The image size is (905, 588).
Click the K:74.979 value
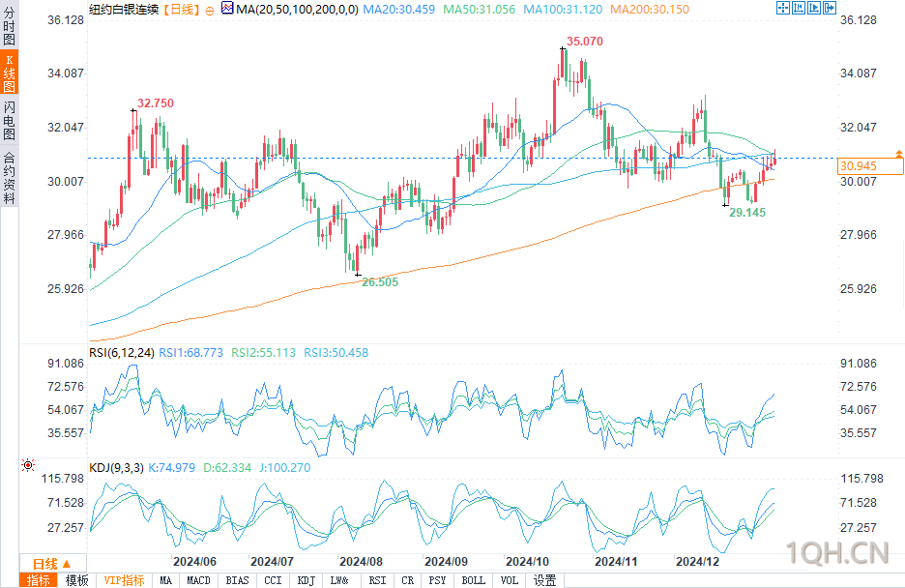pos(172,467)
